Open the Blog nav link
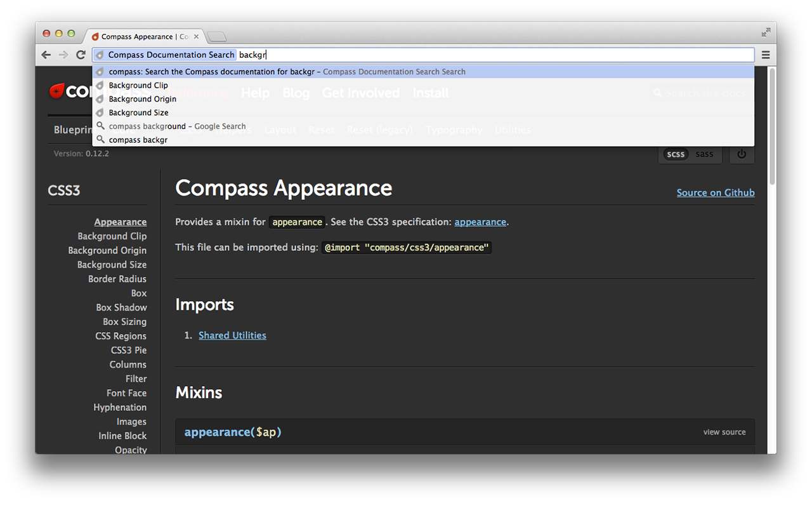 pos(296,93)
